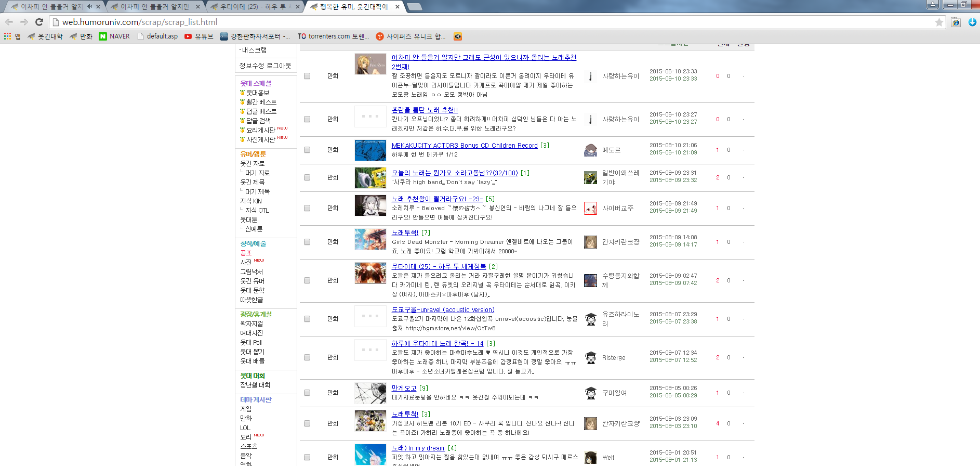The image size is (980, 466).
Task: Open the NAVER bookmark
Action: point(114,36)
